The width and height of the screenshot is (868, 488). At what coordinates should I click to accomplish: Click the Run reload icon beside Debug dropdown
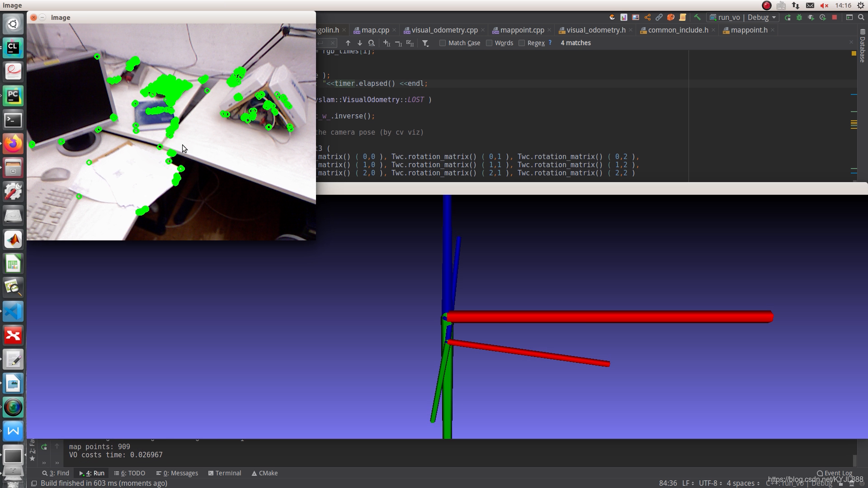788,17
